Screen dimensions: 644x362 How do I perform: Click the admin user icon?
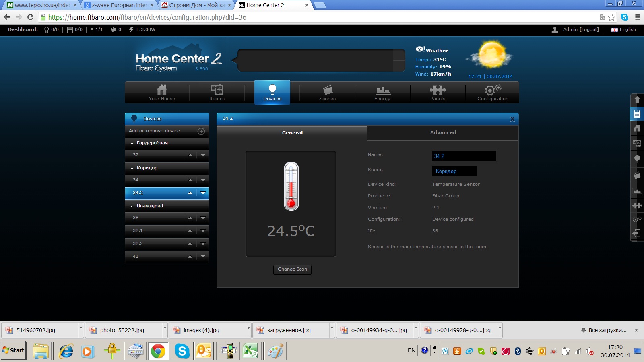(x=555, y=29)
